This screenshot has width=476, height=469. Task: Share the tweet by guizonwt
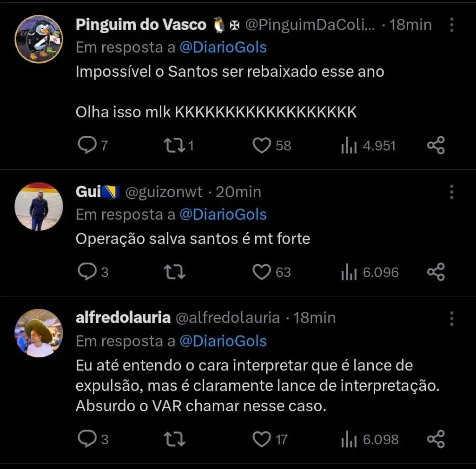pyautogui.click(x=436, y=272)
